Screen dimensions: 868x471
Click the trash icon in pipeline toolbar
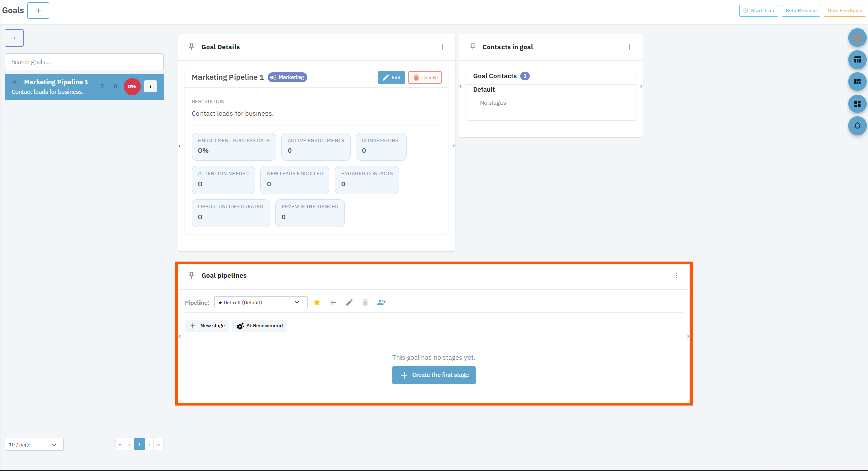[365, 303]
